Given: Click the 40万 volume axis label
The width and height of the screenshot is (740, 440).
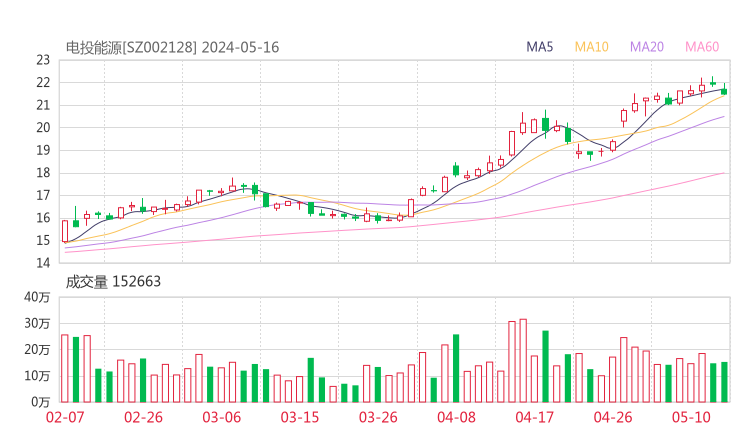Looking at the screenshot, I should 37,297.
